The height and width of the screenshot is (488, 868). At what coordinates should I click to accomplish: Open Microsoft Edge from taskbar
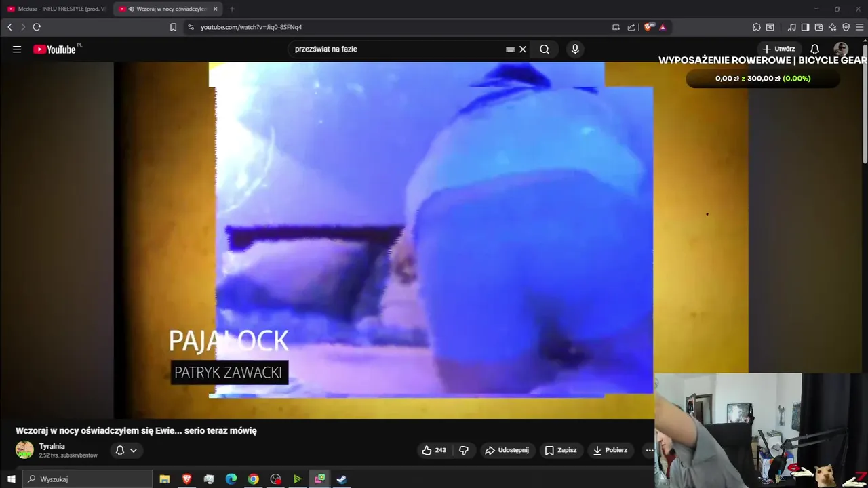[231, 479]
